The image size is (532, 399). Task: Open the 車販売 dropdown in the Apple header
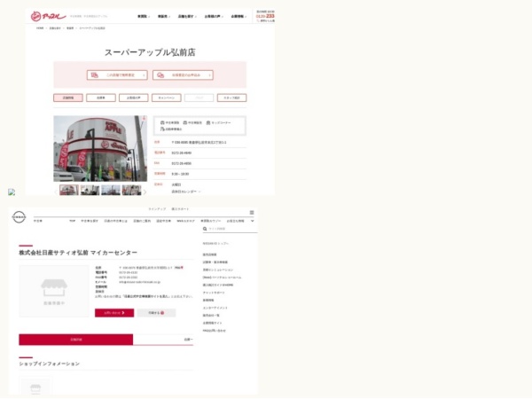pos(164,16)
